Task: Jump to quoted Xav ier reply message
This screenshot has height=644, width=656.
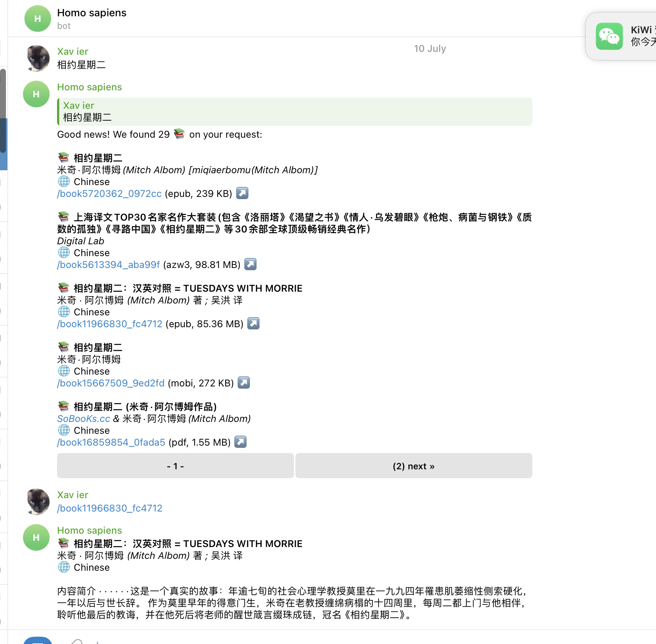Action: coord(295,112)
